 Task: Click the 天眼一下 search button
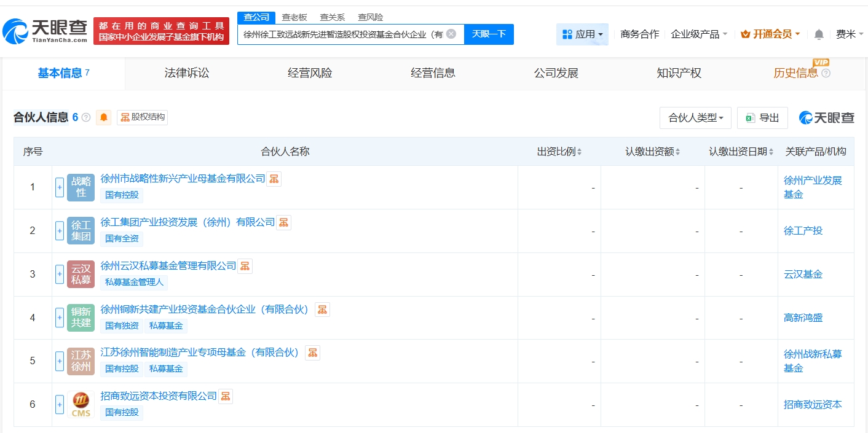point(489,34)
